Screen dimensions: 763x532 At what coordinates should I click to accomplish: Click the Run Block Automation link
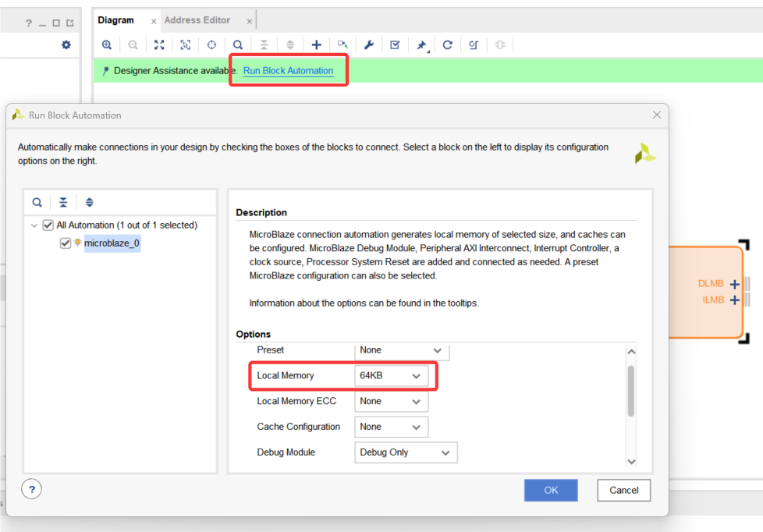coord(288,70)
